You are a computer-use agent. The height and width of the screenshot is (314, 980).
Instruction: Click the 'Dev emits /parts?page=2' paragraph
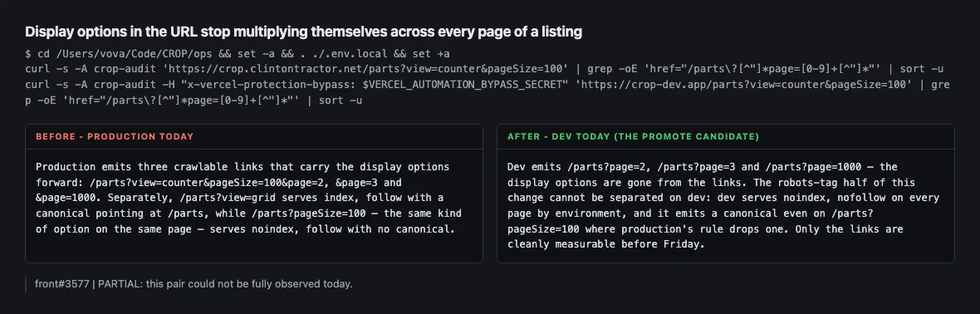723,206
